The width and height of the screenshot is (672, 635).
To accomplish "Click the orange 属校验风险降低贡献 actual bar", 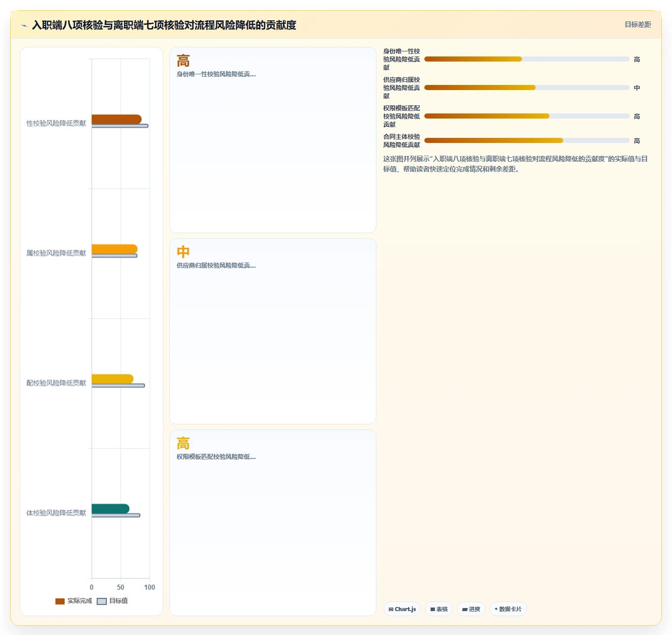I will [x=114, y=249].
